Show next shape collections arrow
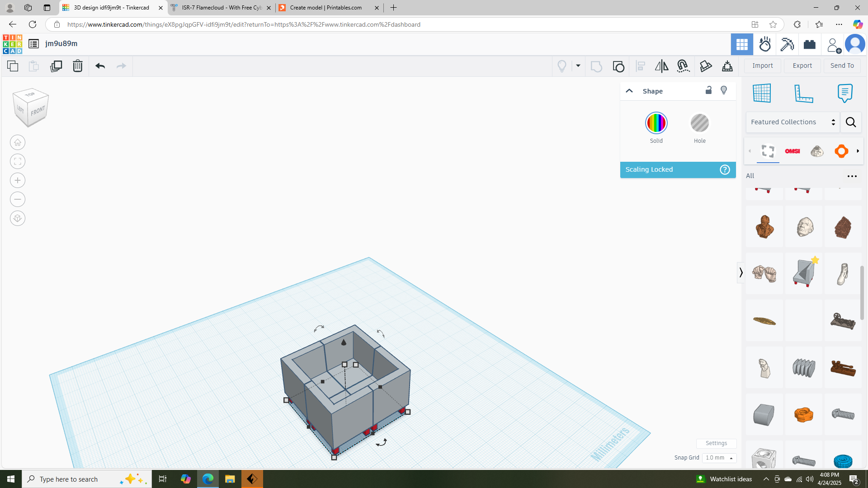This screenshot has width=868, height=488. pyautogui.click(x=858, y=151)
